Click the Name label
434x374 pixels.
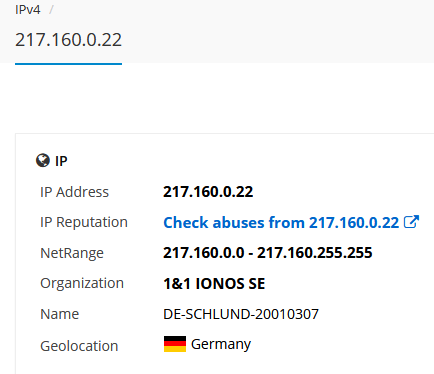(60, 314)
